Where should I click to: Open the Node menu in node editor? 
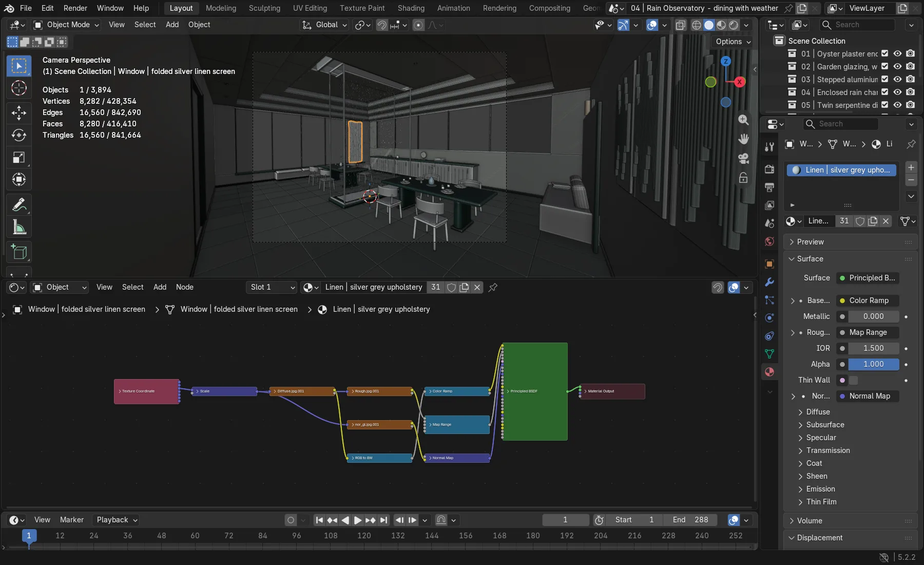pyautogui.click(x=184, y=287)
